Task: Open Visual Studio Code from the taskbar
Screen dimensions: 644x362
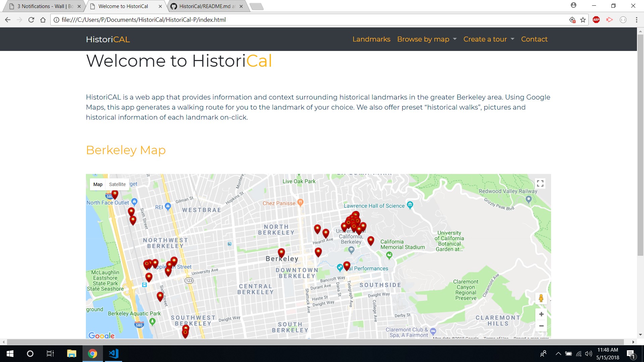Action: point(113,353)
